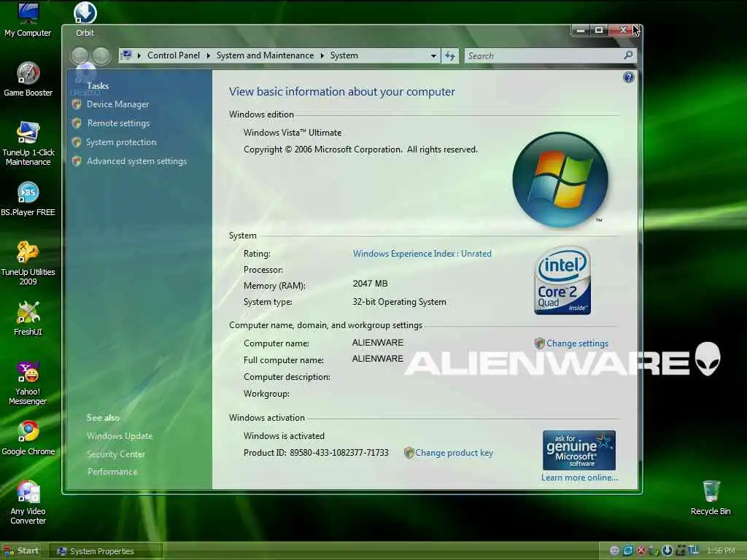Select the System breadcrumb

coord(344,55)
